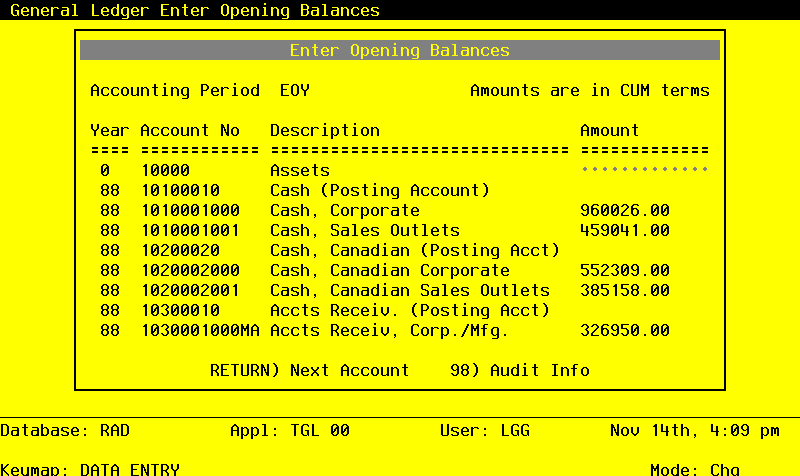The height and width of the screenshot is (476, 800).
Task: Click account number 10200020
Action: [x=180, y=250]
